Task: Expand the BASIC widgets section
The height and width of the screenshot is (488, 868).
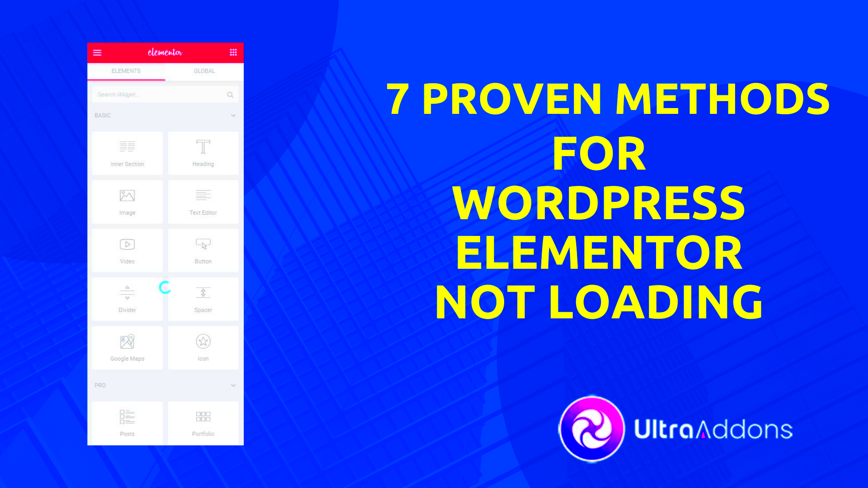Action: coord(233,115)
